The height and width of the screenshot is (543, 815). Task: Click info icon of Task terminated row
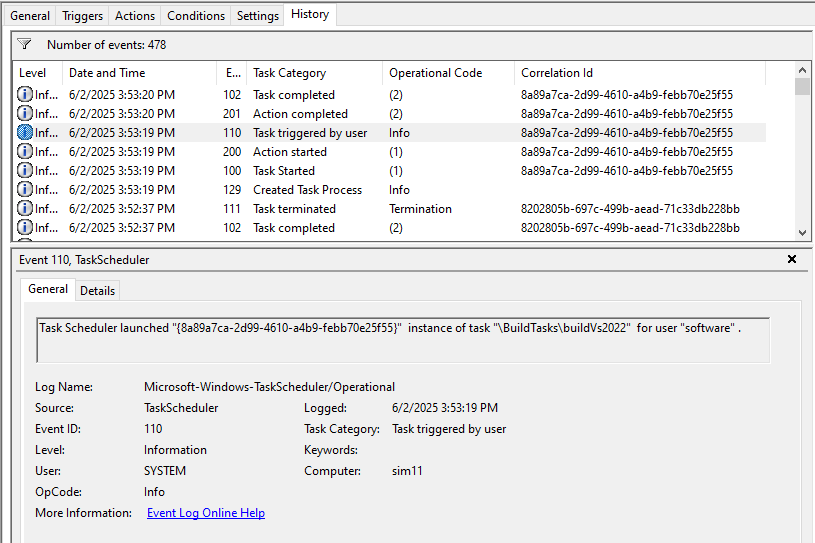coord(24,208)
